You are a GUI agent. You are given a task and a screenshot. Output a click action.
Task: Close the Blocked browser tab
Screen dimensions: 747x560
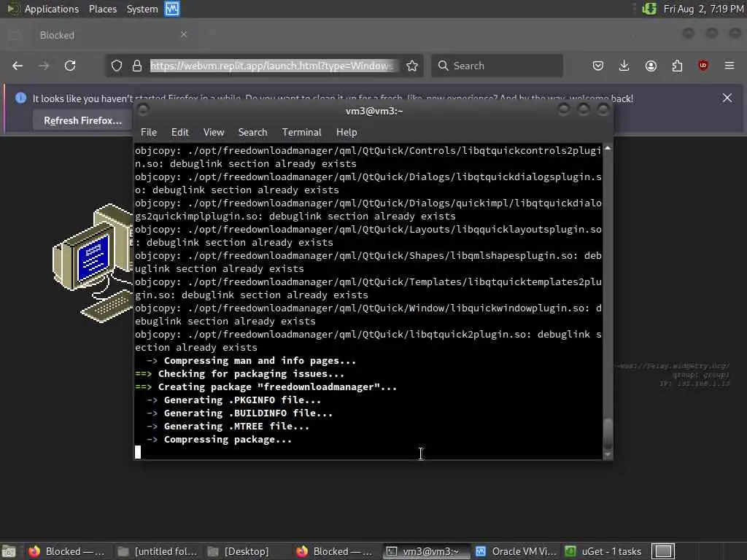(x=183, y=34)
